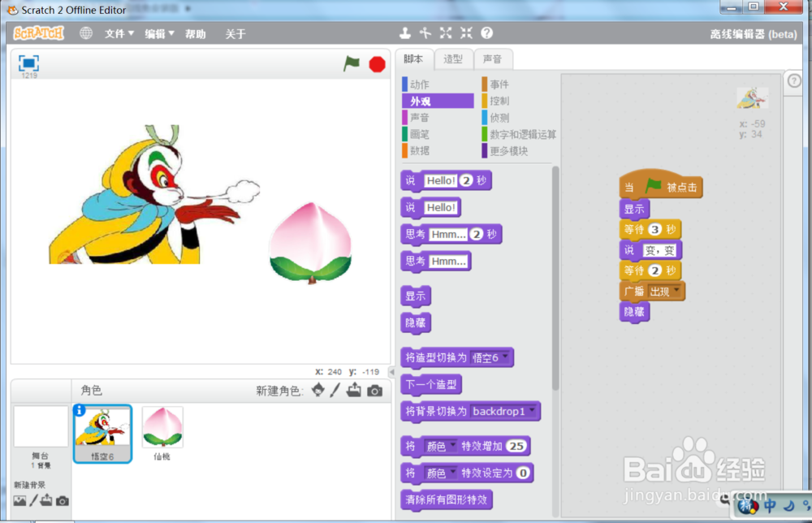Click the grow sprite tool
This screenshot has width=812, height=523.
click(x=446, y=33)
